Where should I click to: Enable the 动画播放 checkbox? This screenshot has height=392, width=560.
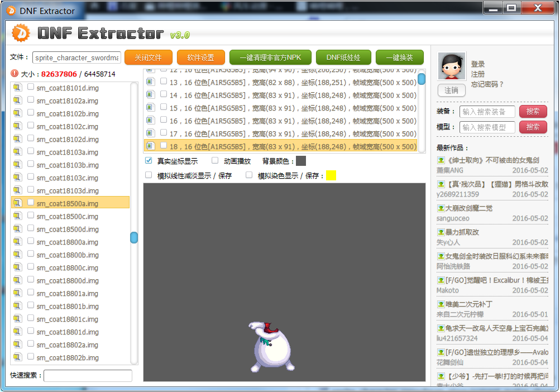tap(215, 161)
